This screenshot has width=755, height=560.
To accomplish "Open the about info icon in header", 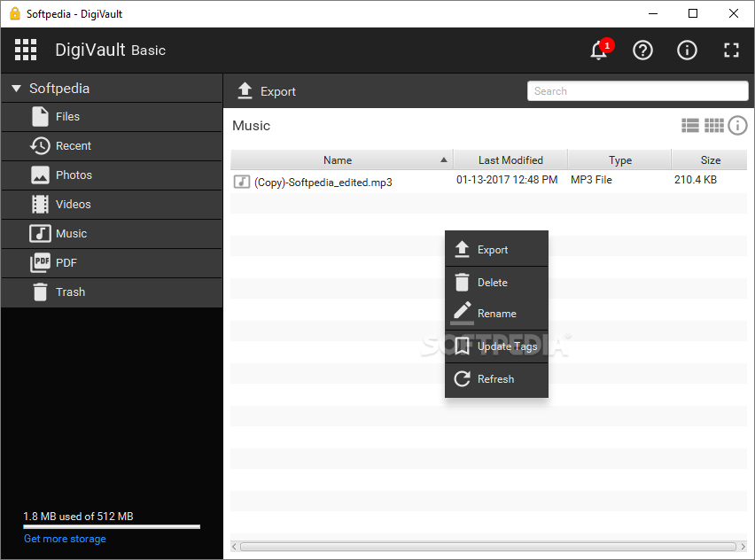I will (x=687, y=51).
